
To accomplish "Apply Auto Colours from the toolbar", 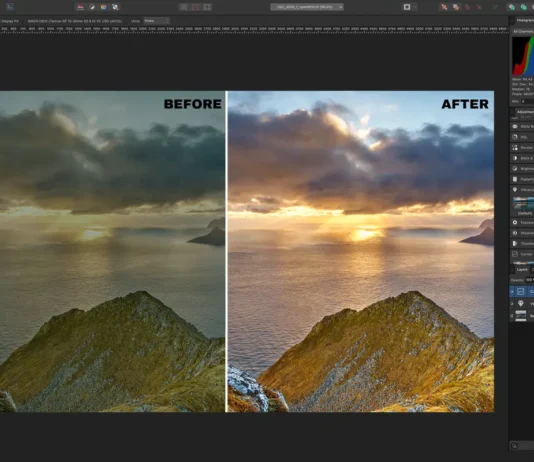I will (x=104, y=7).
